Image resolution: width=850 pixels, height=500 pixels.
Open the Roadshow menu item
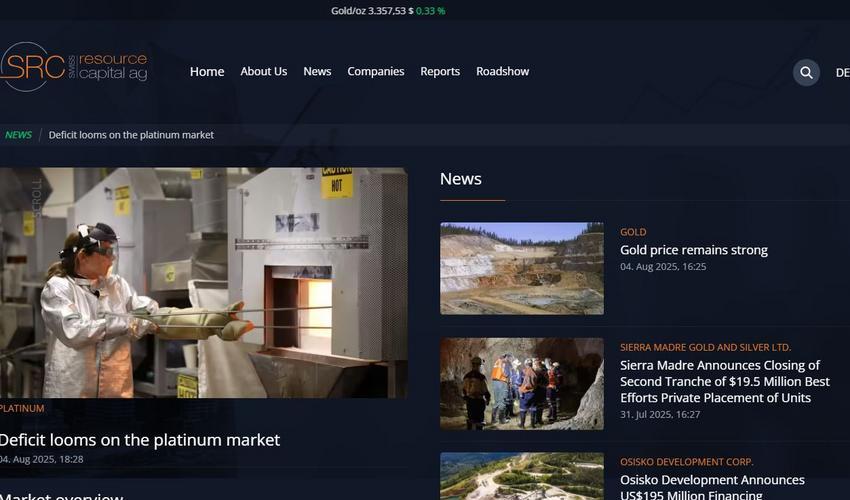click(502, 71)
